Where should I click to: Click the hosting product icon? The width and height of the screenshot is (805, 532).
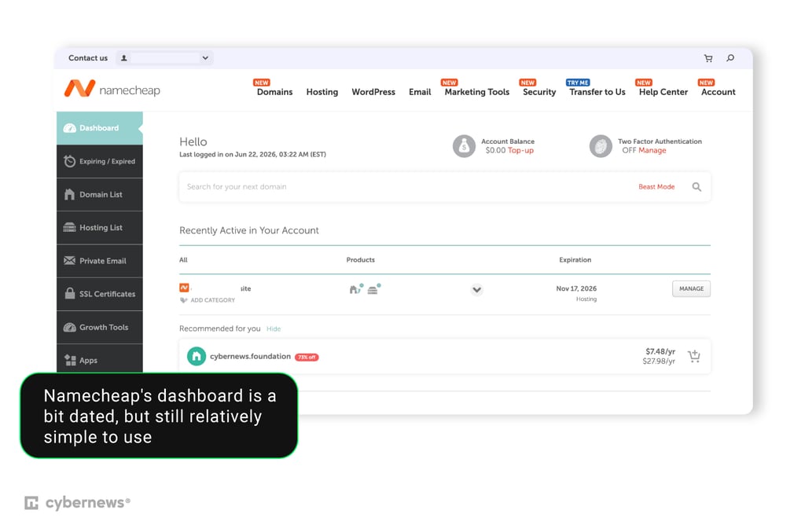(373, 289)
